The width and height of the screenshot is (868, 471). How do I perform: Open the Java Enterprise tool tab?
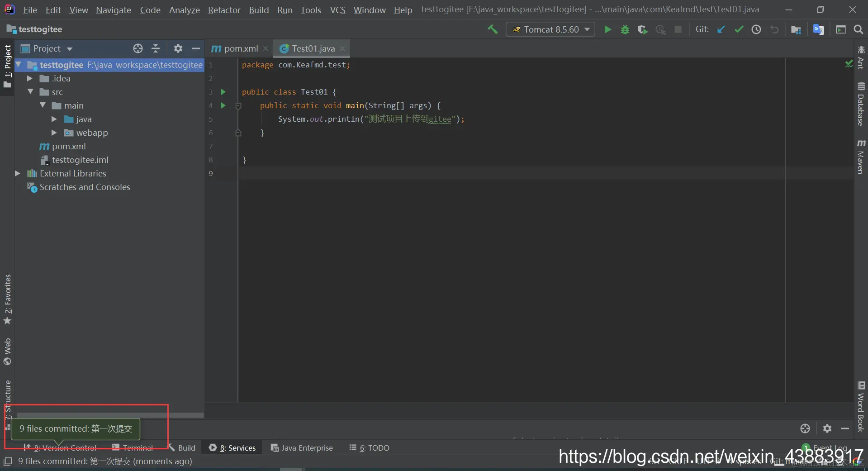[x=302, y=448]
